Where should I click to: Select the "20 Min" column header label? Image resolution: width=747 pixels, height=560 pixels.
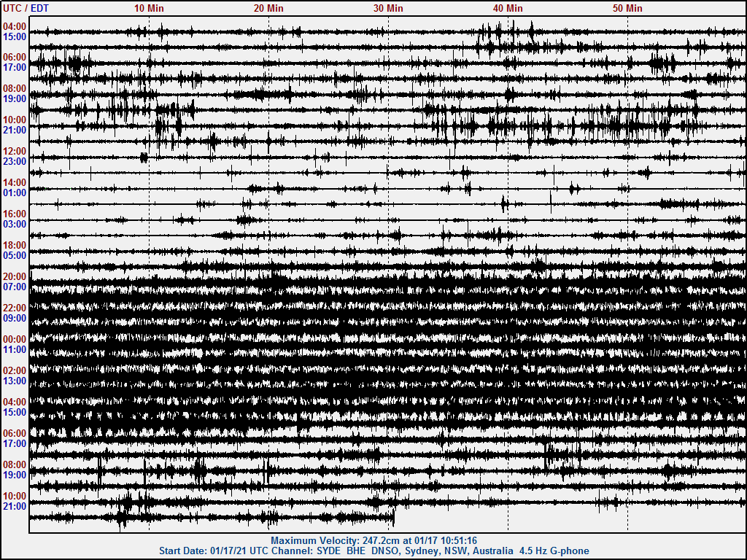[x=268, y=8]
